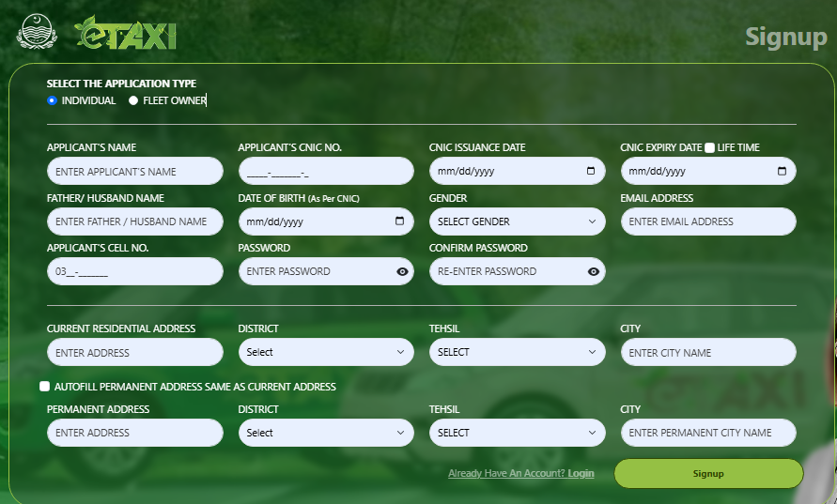Focus the Applicant's CNIC No. field

click(x=326, y=171)
